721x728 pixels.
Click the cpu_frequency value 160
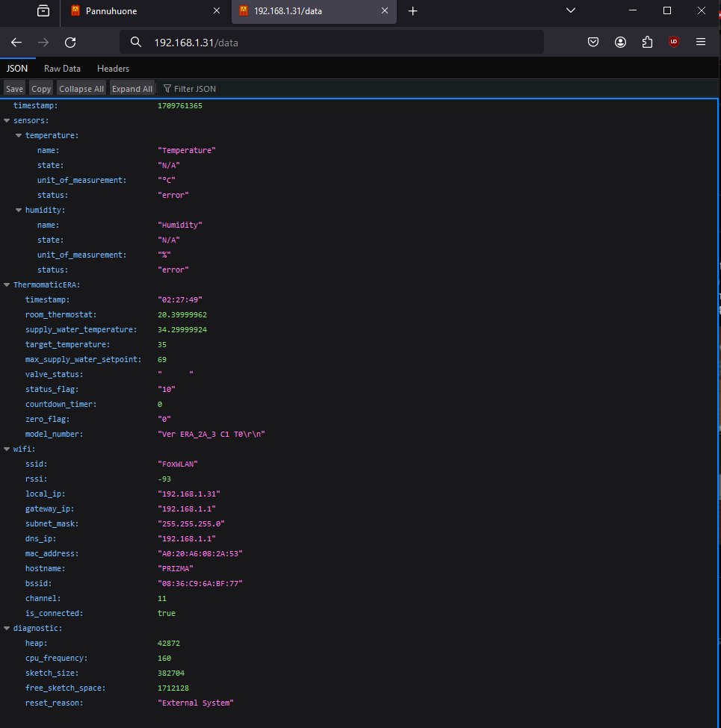click(164, 659)
